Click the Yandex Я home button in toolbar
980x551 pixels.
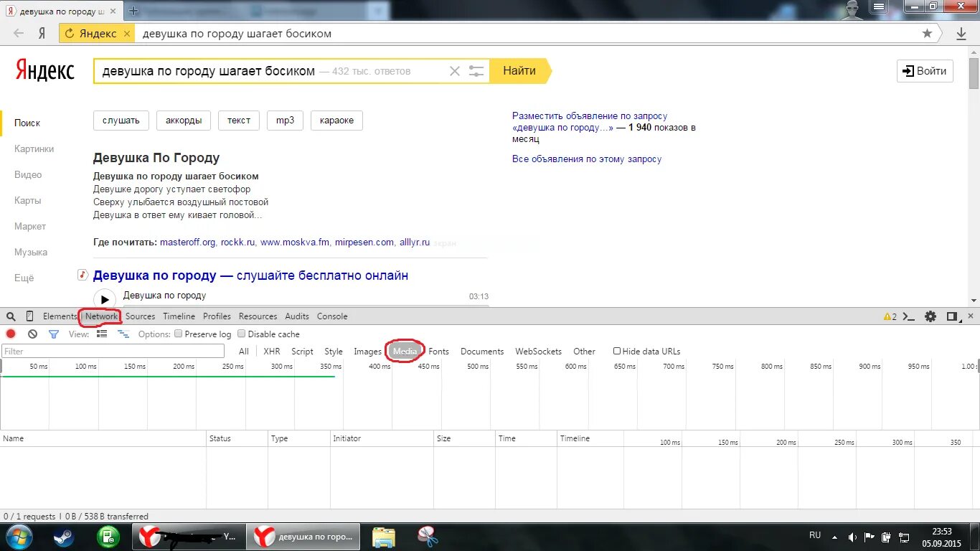pyautogui.click(x=42, y=34)
